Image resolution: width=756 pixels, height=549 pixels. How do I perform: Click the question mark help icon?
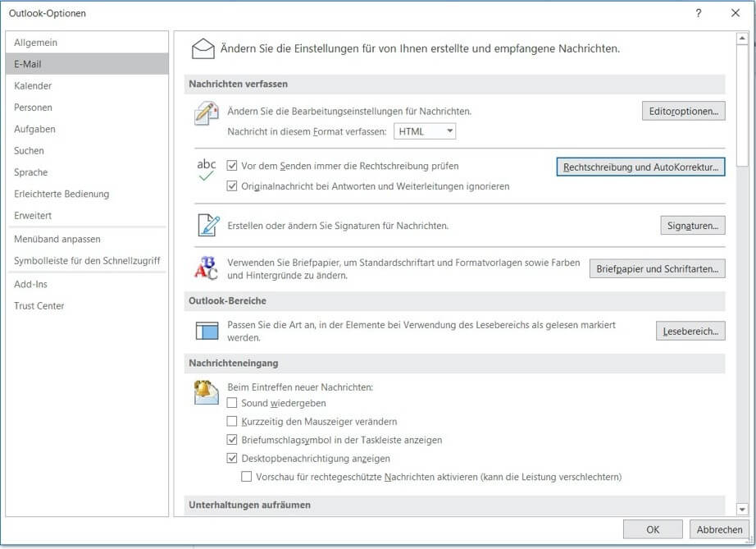(x=698, y=13)
